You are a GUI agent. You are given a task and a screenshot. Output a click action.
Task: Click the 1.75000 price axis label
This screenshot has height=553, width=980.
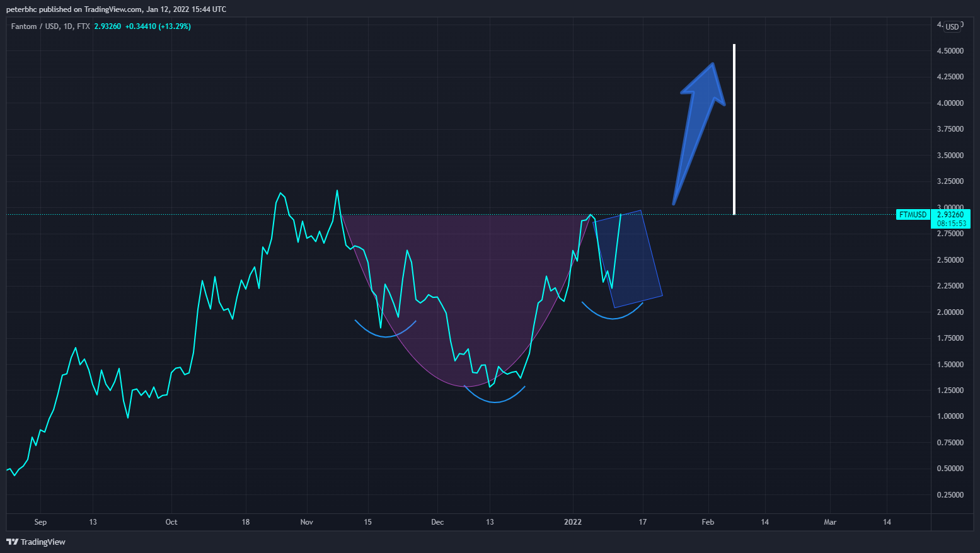pos(950,338)
